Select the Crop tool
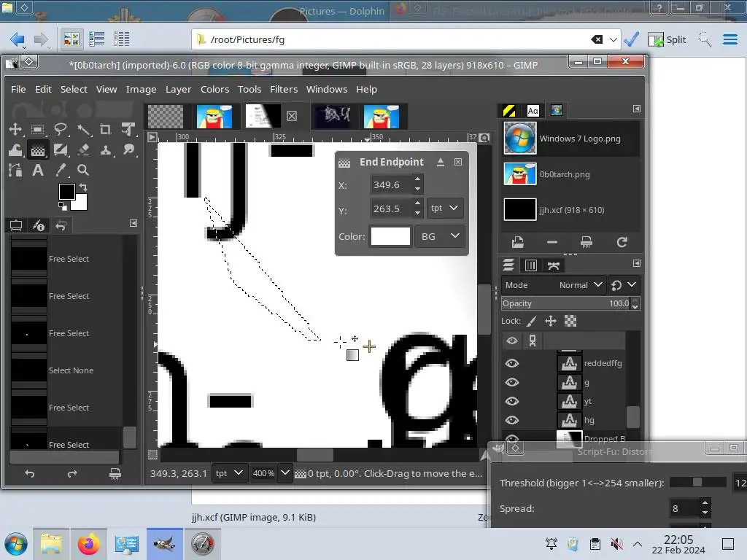The height and width of the screenshot is (560, 747). point(106,130)
